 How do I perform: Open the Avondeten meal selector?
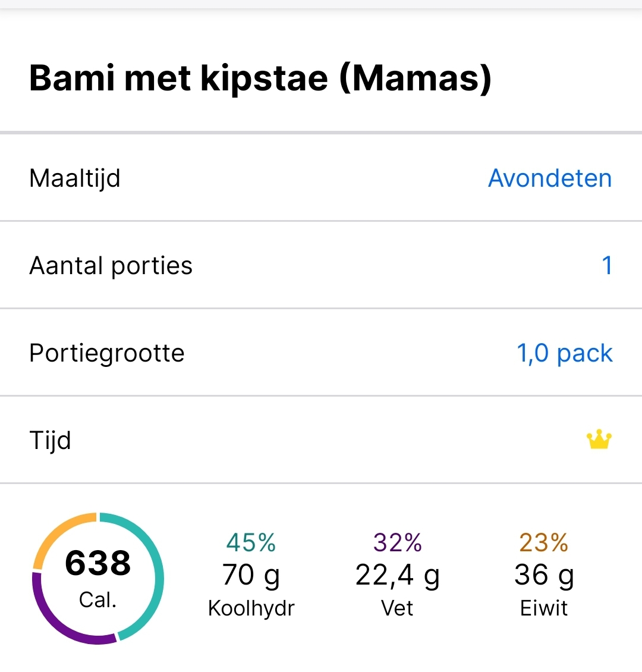pyautogui.click(x=549, y=178)
